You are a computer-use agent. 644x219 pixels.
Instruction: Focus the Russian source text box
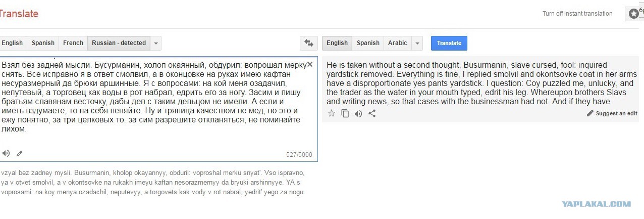click(157, 109)
